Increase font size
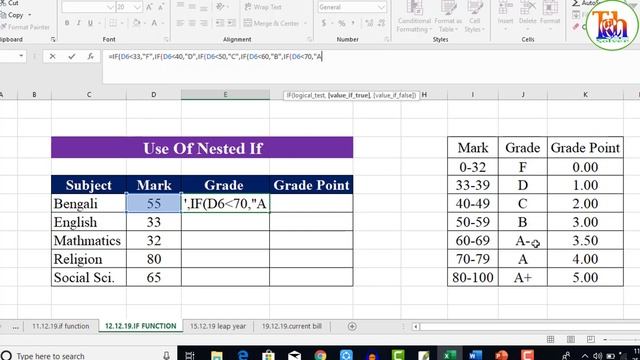 coord(149,7)
